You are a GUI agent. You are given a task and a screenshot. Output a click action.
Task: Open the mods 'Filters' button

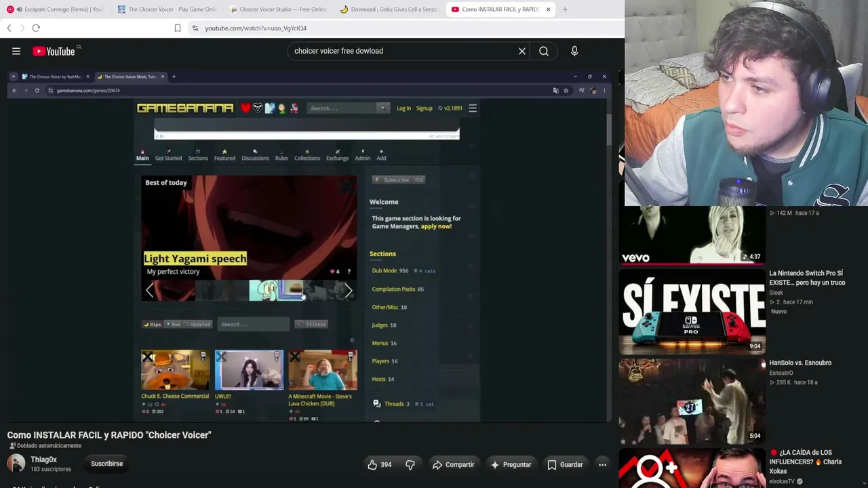point(311,324)
